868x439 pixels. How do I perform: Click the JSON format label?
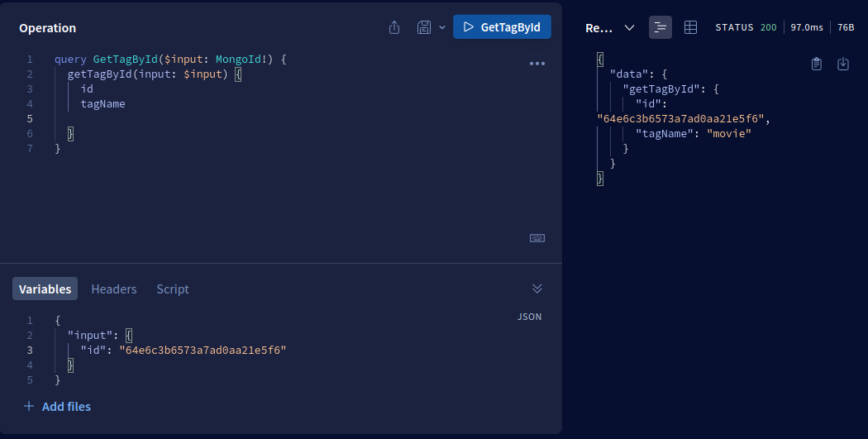(529, 317)
